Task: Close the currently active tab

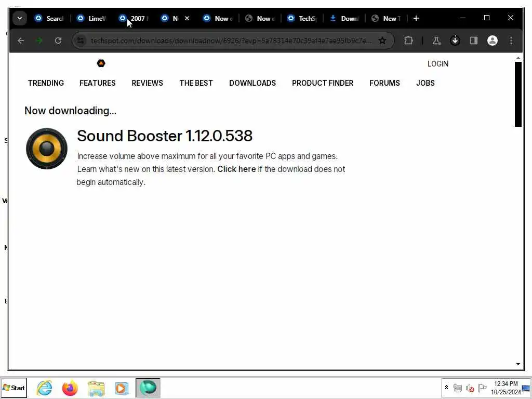Action: pos(187,18)
